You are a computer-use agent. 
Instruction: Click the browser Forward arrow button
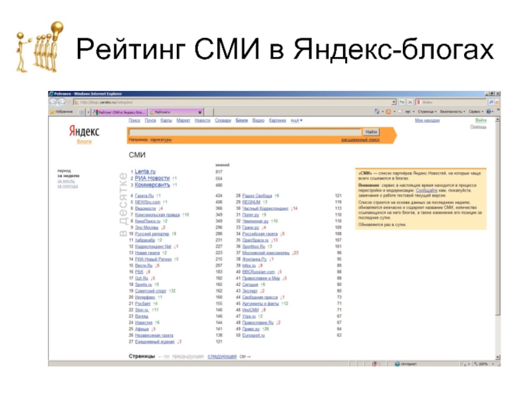click(61, 102)
